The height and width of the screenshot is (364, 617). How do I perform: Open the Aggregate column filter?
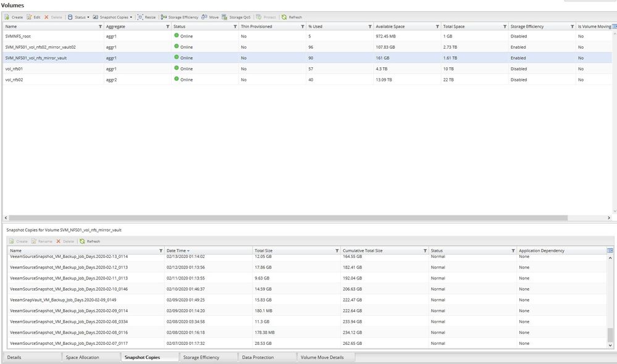pyautogui.click(x=167, y=27)
